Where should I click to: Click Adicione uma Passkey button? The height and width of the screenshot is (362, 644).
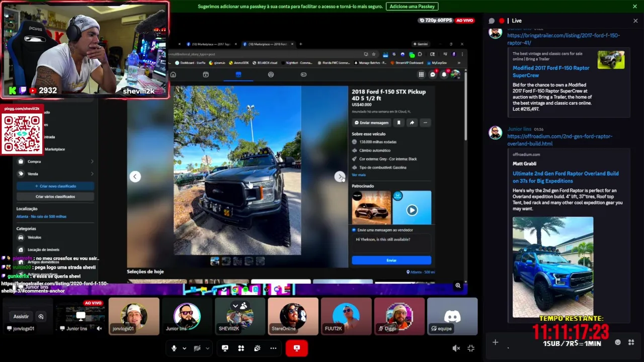pyautogui.click(x=412, y=7)
